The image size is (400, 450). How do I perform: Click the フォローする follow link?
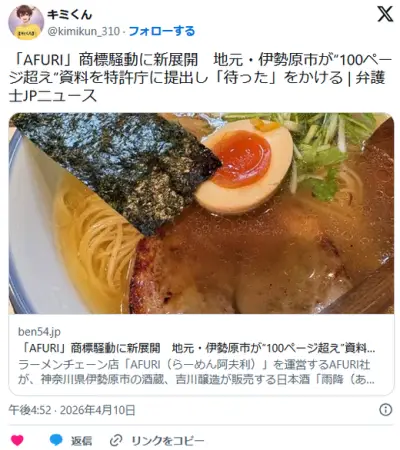pyautogui.click(x=162, y=31)
